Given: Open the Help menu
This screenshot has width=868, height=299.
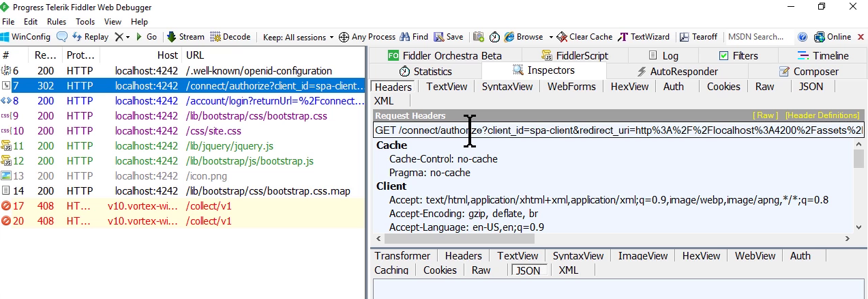Looking at the screenshot, I should pos(139,22).
